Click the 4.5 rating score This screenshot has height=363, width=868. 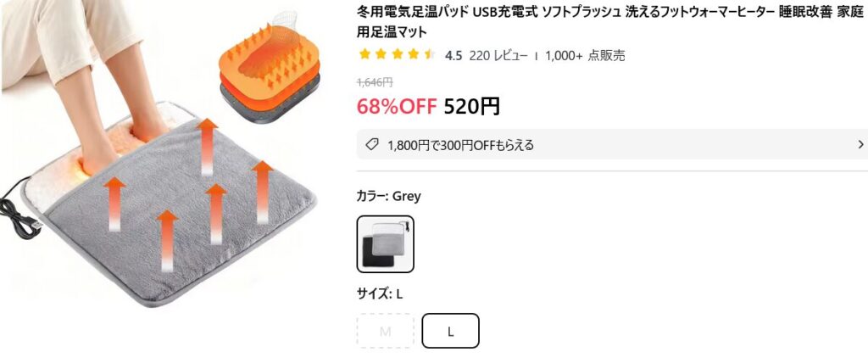tap(453, 55)
